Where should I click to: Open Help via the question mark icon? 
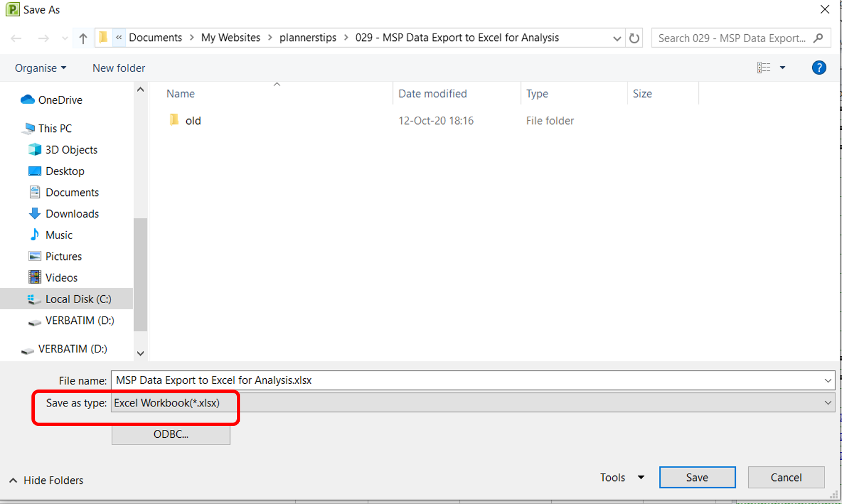(x=819, y=67)
